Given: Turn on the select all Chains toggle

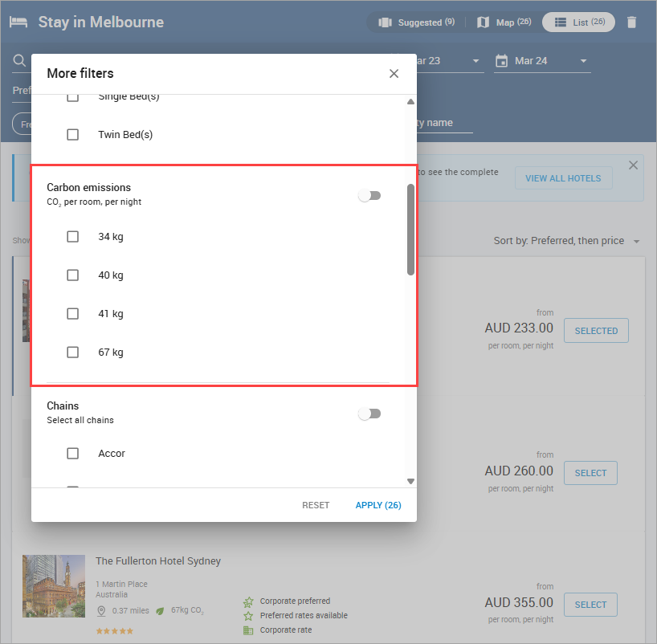Looking at the screenshot, I should click(369, 414).
